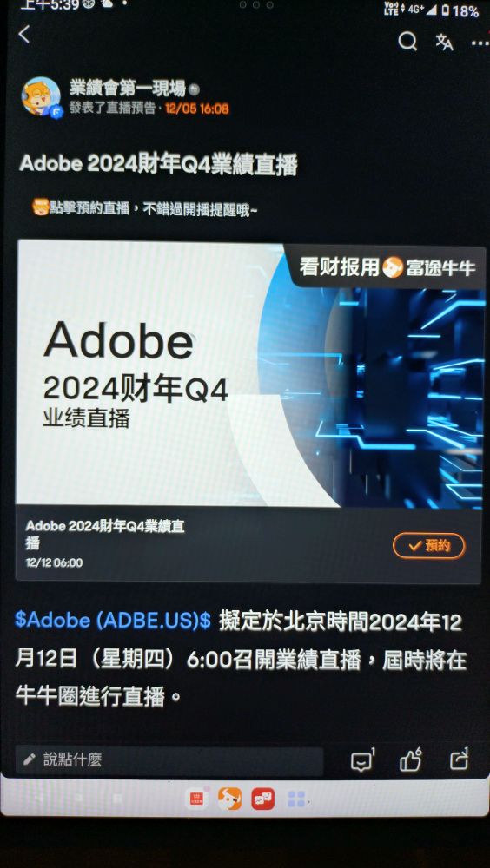
Task: Open the three-dot more options menu
Action: coord(480,42)
